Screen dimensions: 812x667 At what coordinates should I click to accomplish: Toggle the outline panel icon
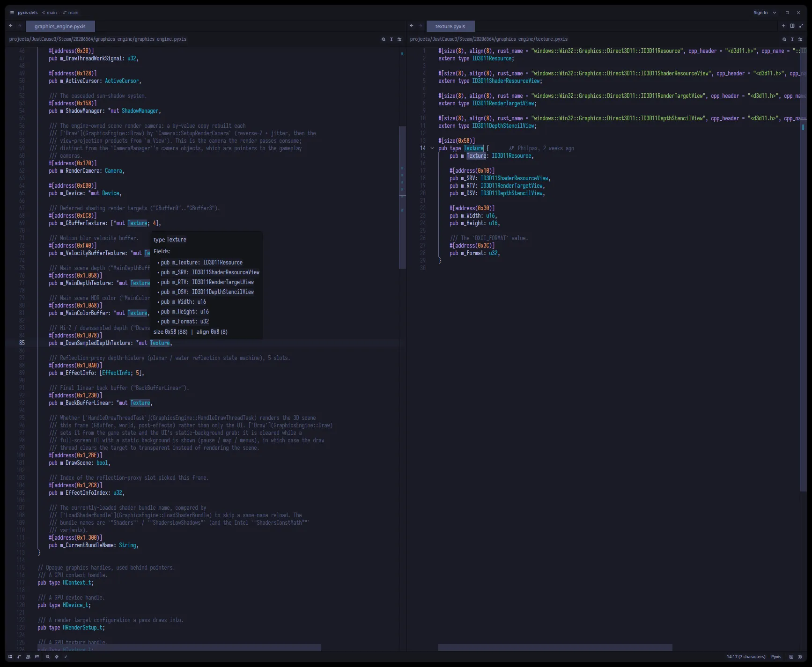pyautogui.click(x=37, y=657)
